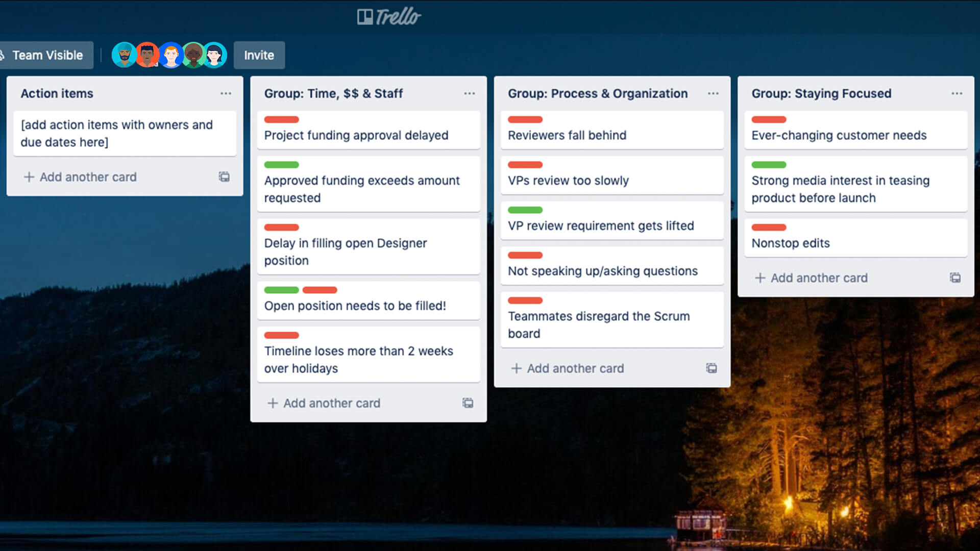Expand the three-dot menu on Group Time $$ Staff

[470, 93]
